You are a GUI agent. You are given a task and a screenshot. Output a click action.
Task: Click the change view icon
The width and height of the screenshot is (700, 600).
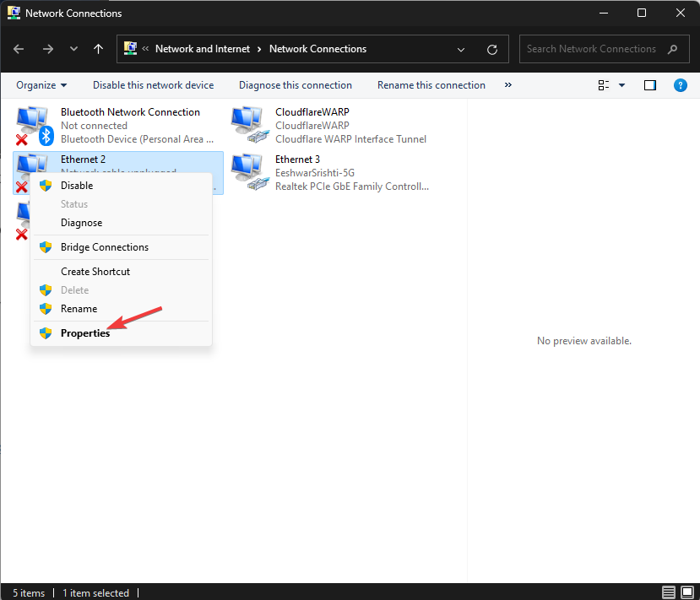point(604,85)
